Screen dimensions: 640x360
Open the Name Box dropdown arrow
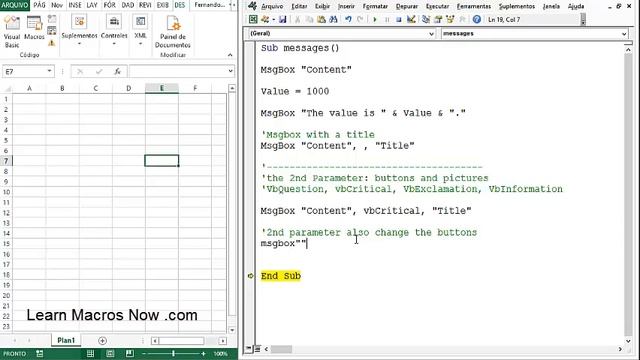point(49,71)
